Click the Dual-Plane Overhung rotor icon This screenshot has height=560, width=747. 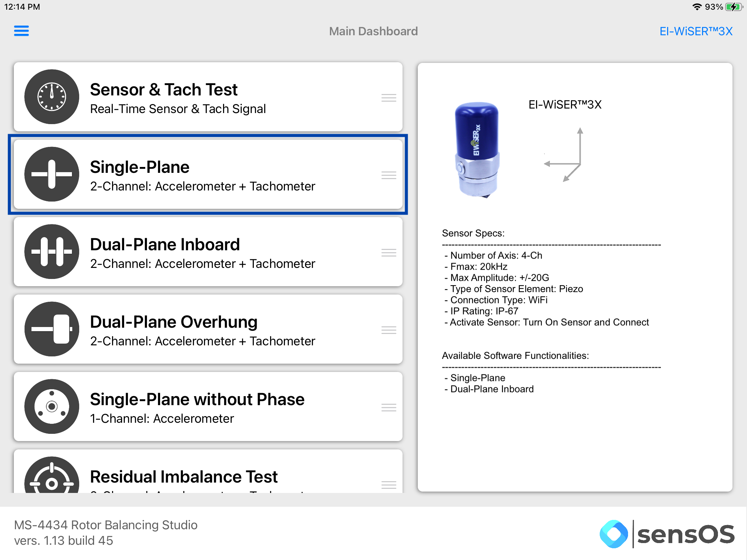pyautogui.click(x=52, y=329)
